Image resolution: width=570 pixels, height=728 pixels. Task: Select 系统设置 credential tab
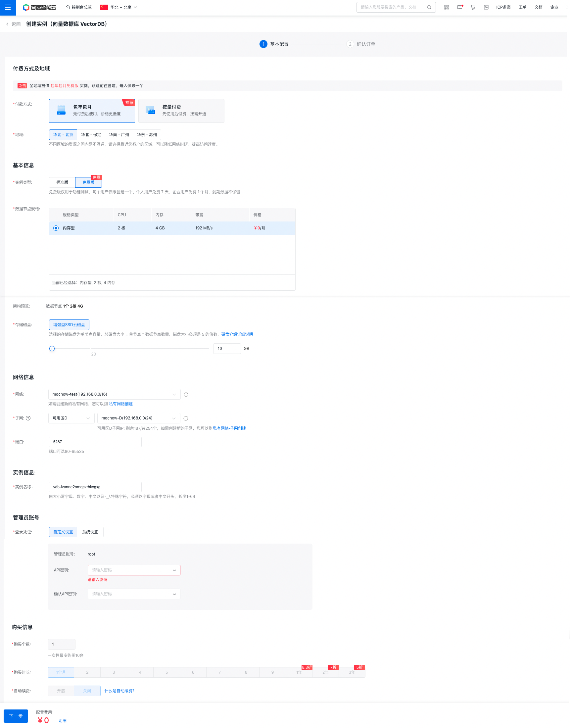coord(90,532)
